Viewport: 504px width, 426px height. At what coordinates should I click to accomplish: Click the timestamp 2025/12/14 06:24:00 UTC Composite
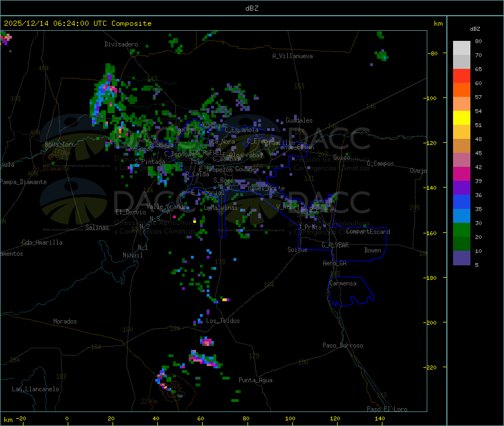77,24
